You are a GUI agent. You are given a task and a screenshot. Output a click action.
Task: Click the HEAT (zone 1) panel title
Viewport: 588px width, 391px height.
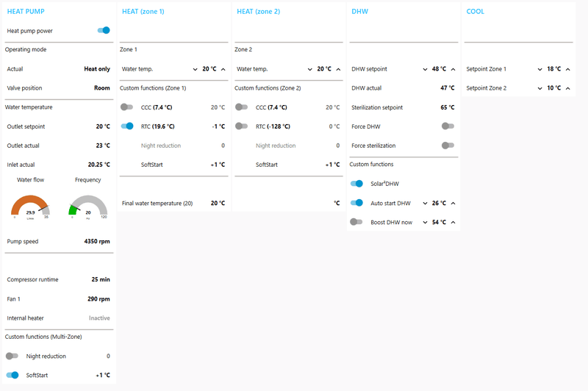tap(143, 12)
